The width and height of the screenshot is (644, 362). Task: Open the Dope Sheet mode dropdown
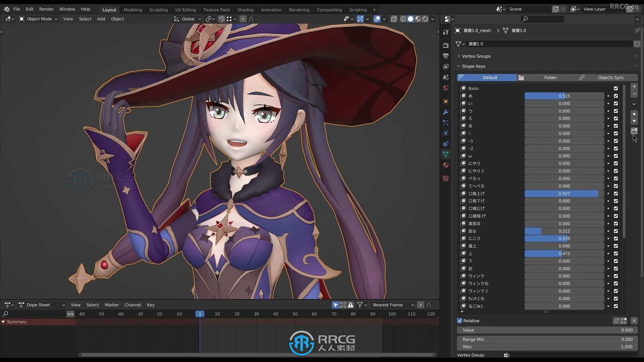pos(42,305)
